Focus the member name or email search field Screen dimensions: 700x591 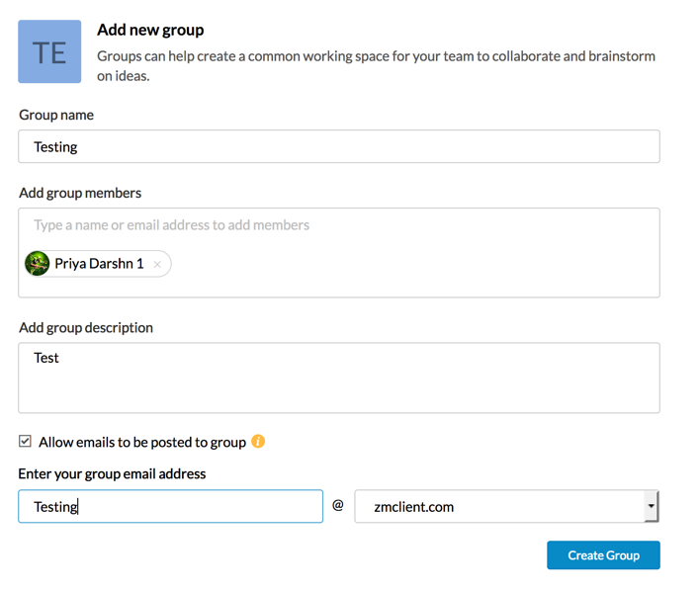[x=338, y=225]
